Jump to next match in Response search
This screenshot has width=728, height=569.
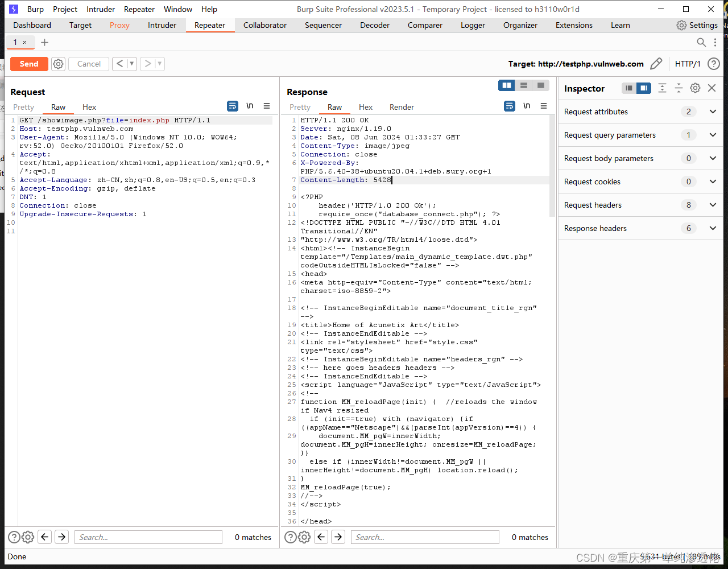coord(338,537)
